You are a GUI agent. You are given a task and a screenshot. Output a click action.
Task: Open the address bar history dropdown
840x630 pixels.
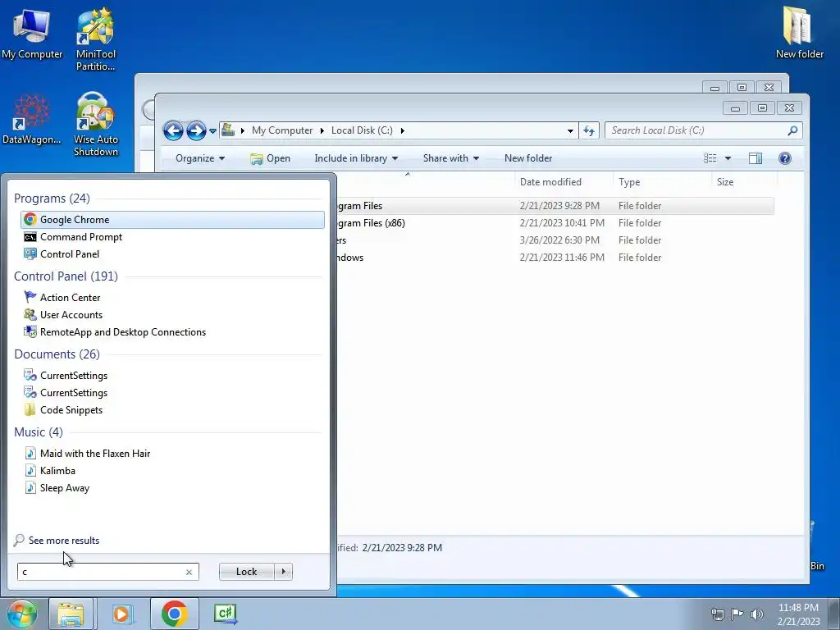pos(571,130)
